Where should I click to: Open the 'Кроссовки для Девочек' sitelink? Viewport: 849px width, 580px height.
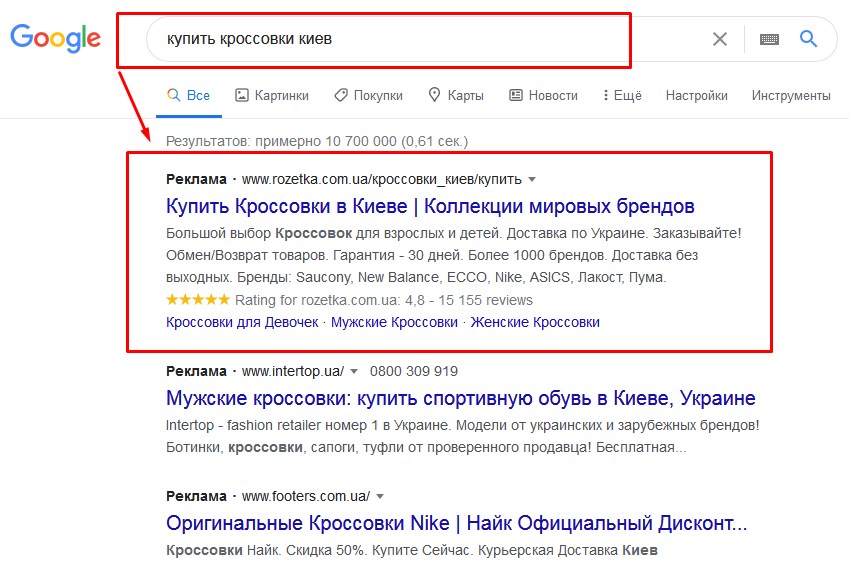click(242, 322)
